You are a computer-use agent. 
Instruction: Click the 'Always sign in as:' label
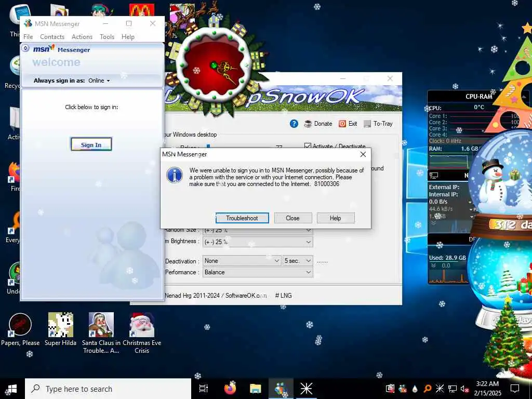[x=59, y=81]
